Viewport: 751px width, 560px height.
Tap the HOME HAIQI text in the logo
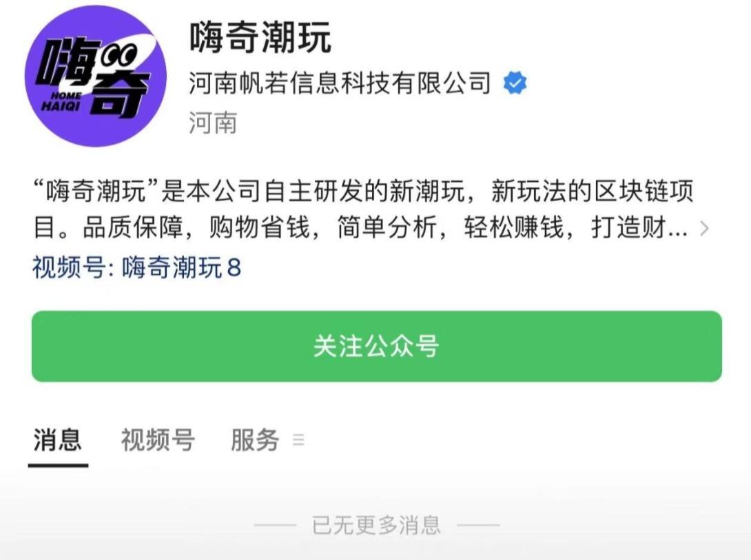[x=62, y=101]
